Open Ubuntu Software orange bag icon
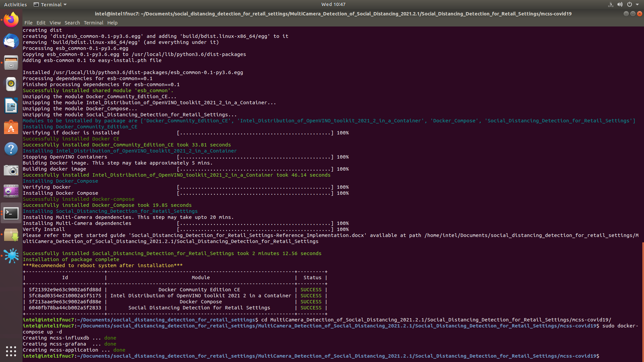Screen dimensions: 644x362 pos(11,127)
